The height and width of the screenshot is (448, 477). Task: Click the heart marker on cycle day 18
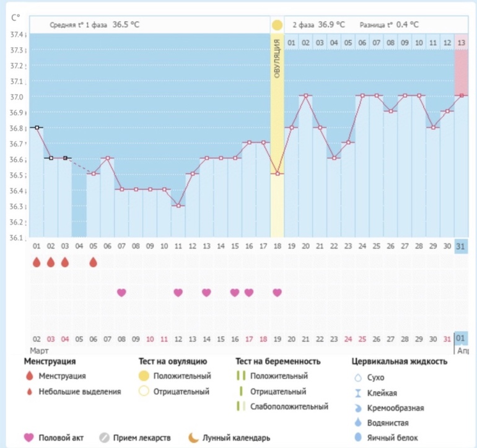[277, 292]
